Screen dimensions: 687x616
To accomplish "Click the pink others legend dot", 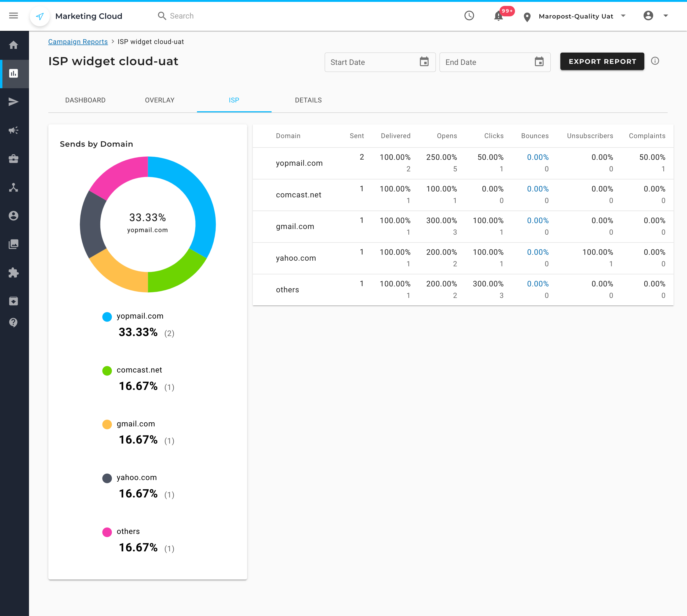I will click(x=107, y=532).
